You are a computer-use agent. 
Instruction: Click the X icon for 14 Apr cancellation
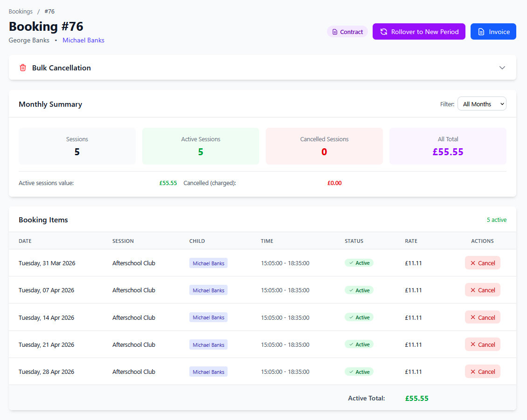473,317
